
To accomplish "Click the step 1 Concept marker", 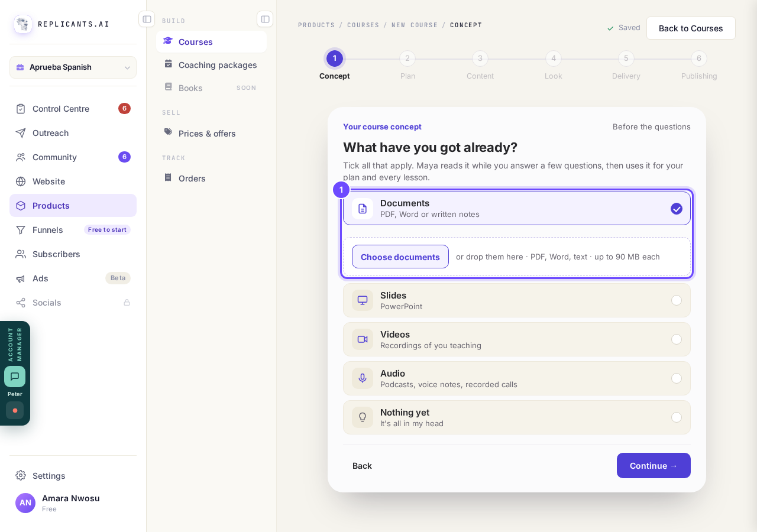I will pos(335,59).
